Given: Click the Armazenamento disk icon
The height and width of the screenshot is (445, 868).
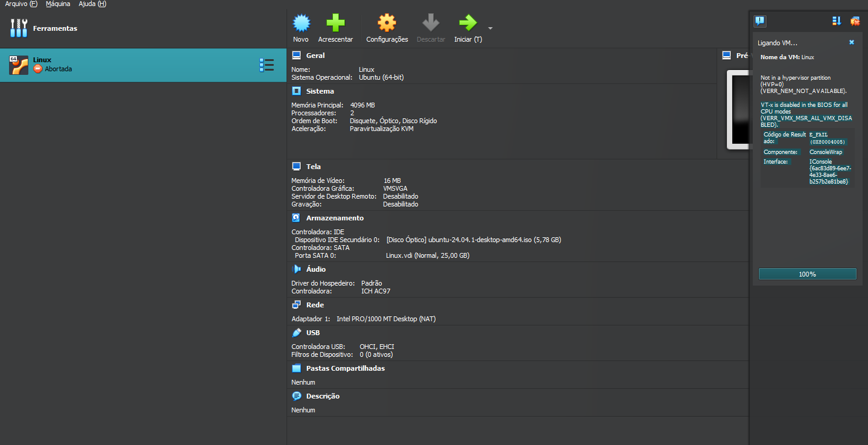Looking at the screenshot, I should coord(296,218).
